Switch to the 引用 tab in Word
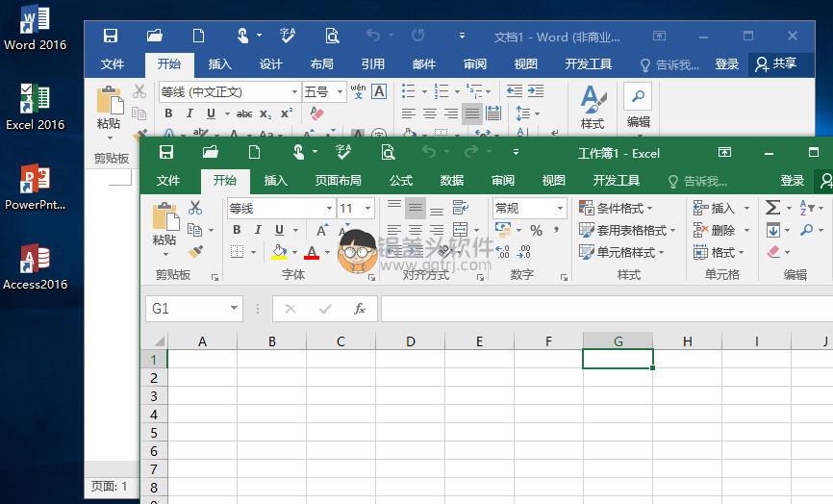 (373, 64)
